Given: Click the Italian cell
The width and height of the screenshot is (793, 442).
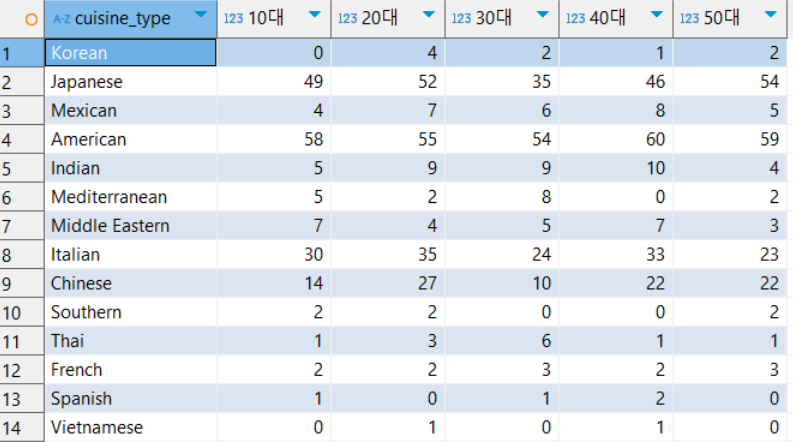Looking at the screenshot, I should 130,254.
